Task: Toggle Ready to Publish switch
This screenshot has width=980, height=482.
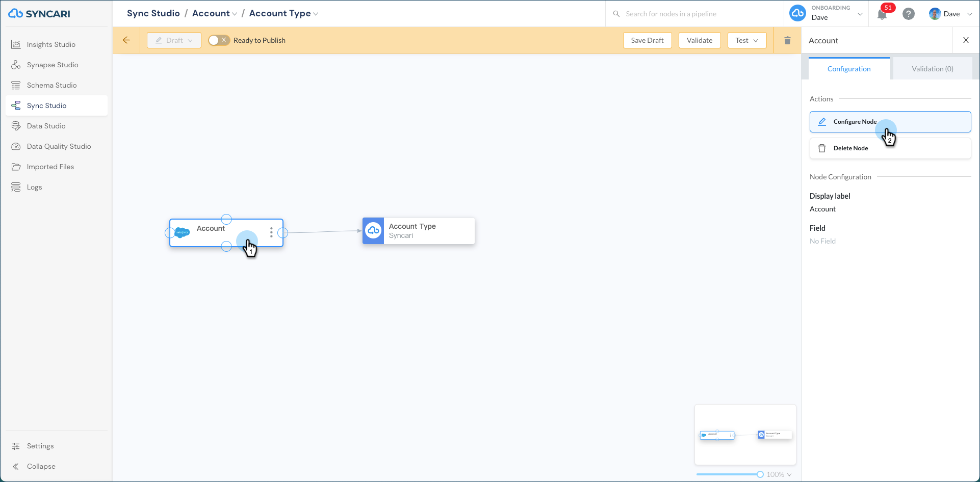Action: click(219, 40)
